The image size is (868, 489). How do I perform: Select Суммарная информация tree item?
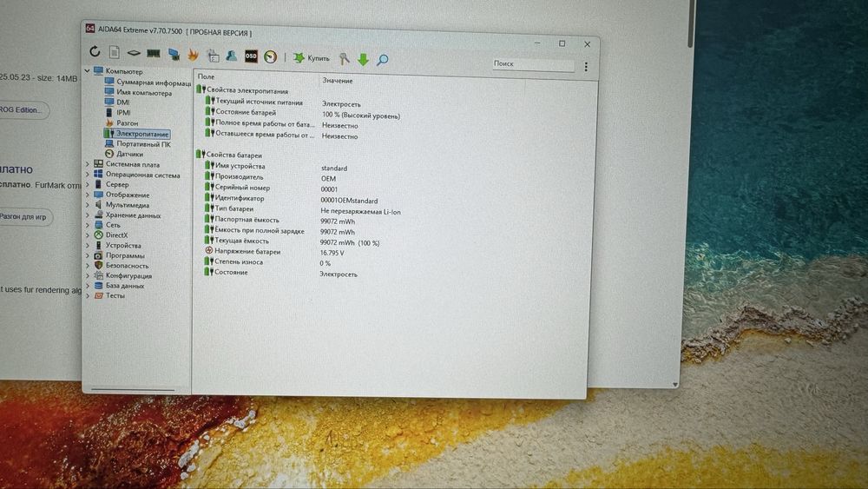[148, 82]
